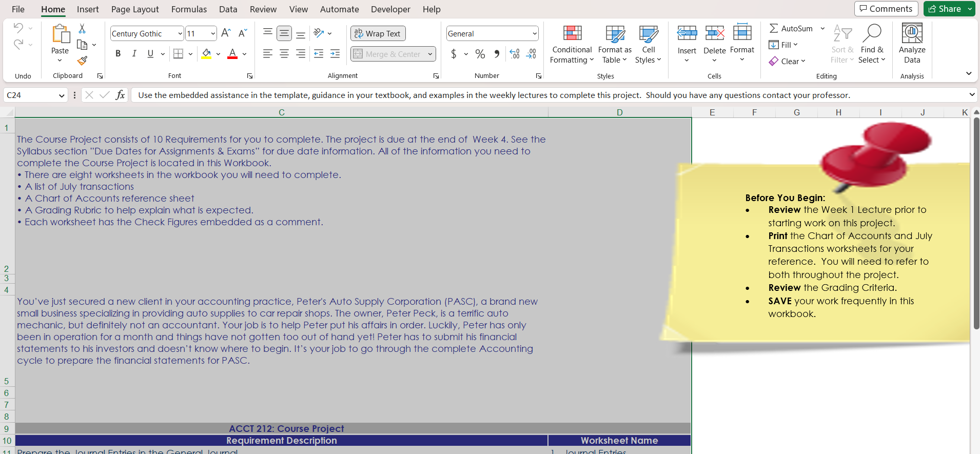
Task: Switch to Data tab
Action: pos(228,9)
